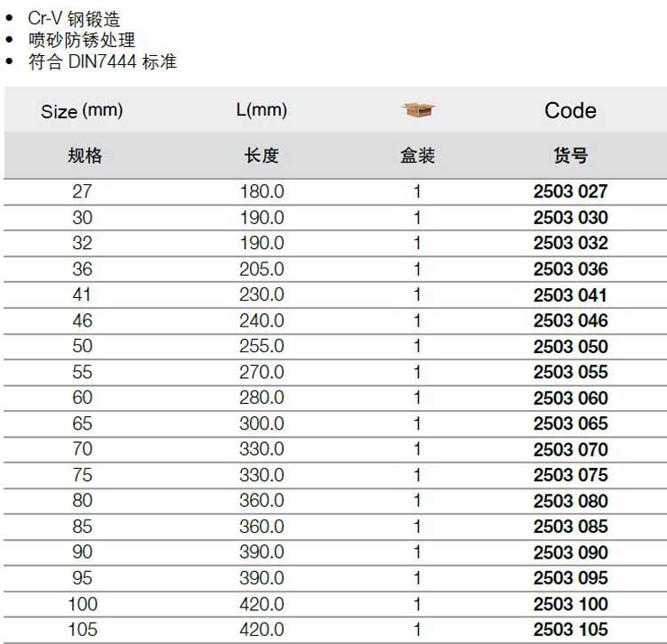Click the 长度 subheader label
This screenshot has height=644, width=667.
pyautogui.click(x=261, y=156)
